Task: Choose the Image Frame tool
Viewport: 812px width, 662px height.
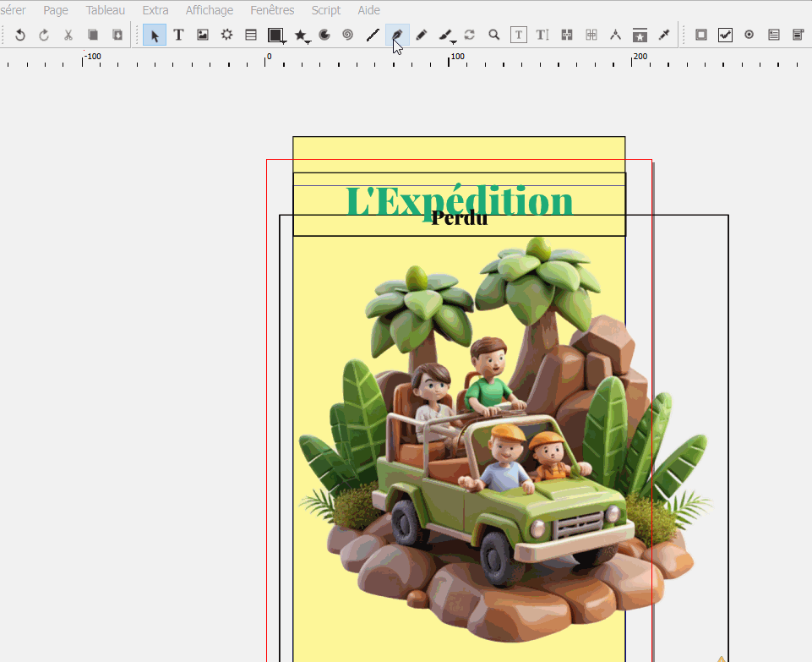Action: tap(203, 35)
